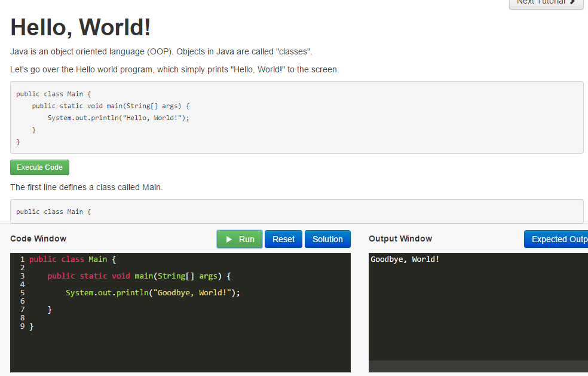Click the sentence about Java being object oriented
This screenshot has width=588, height=376.
[x=161, y=52]
